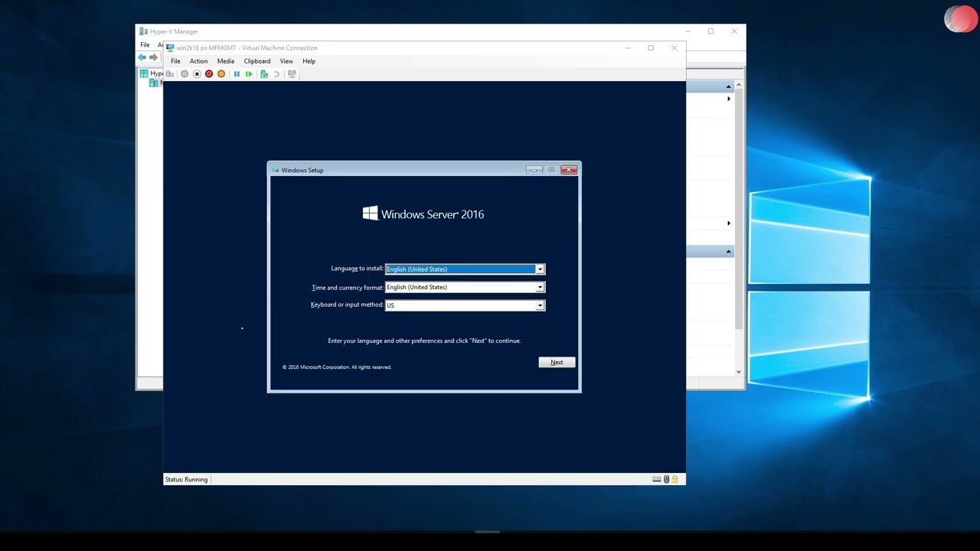This screenshot has height=551, width=980.
Task: Click the Windows Server 2016 logo
Action: click(x=423, y=214)
